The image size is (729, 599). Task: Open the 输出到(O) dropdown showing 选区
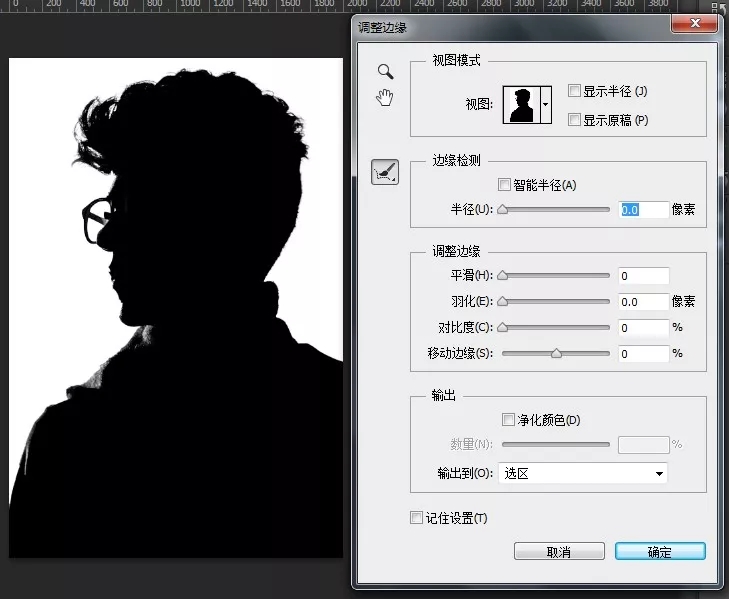point(583,473)
